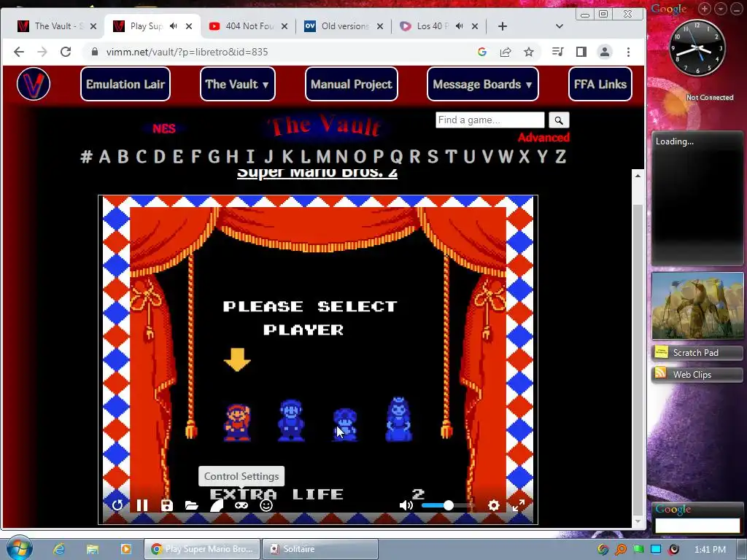Switch to the Old versions tab
The image size is (747, 560).
[x=344, y=26]
